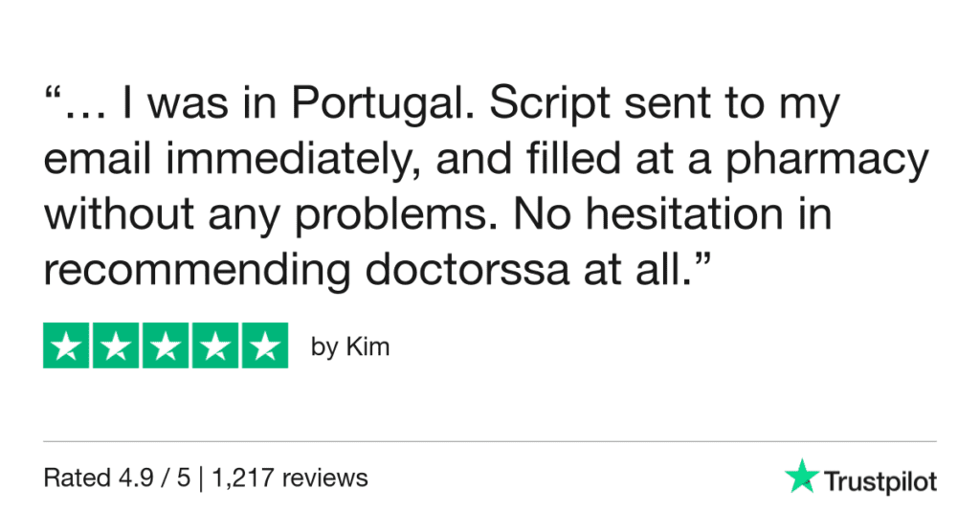
Task: Click the fourth green rating star
Action: pos(214,345)
